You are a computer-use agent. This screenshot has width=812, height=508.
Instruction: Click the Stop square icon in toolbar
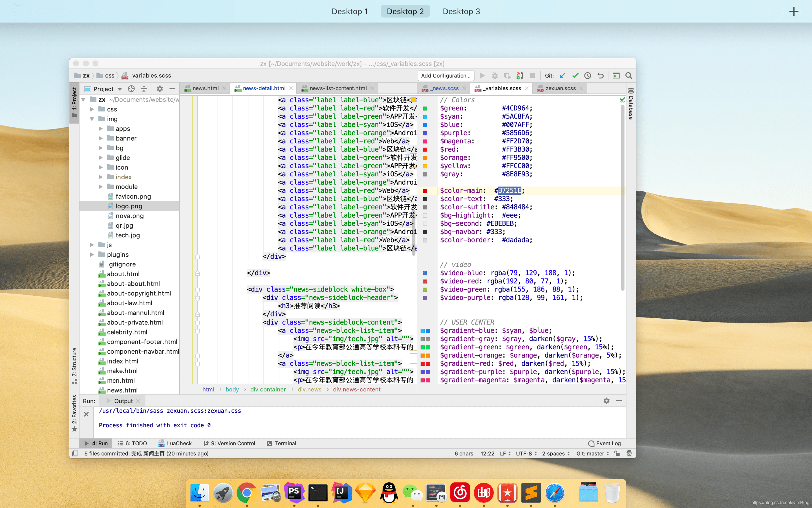pos(532,76)
